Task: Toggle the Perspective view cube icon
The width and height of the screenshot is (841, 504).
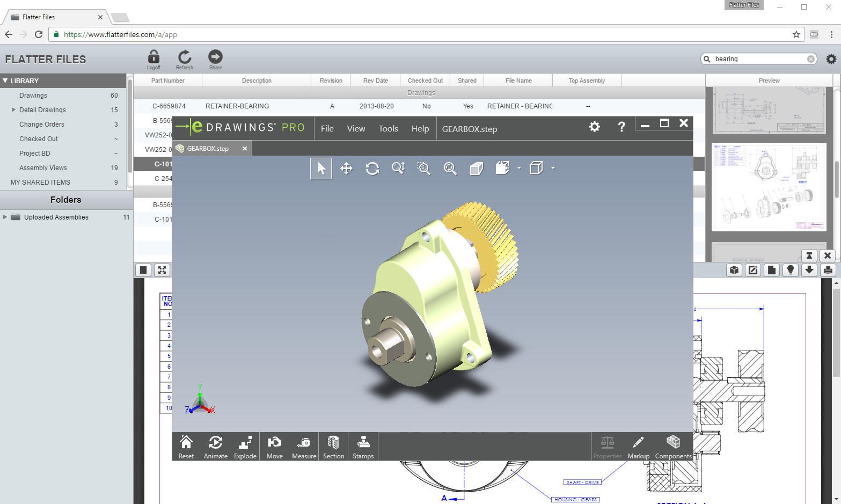Action: 476,169
